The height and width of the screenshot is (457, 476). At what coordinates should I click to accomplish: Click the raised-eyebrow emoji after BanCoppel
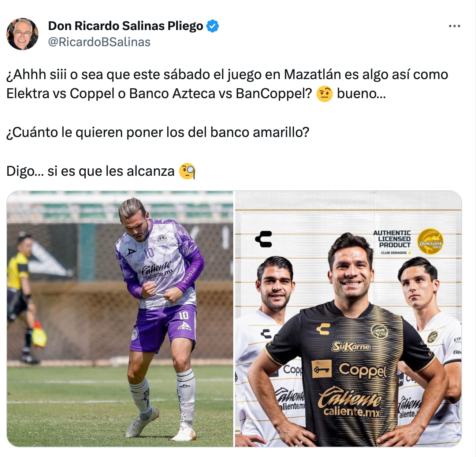324,93
